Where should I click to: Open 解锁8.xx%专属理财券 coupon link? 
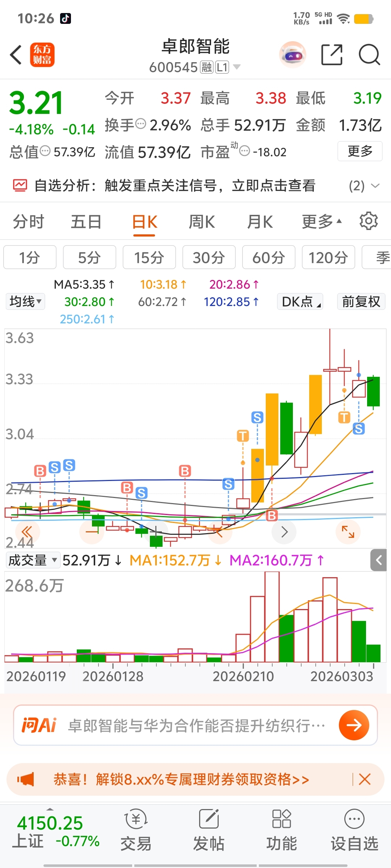pyautogui.click(x=181, y=779)
